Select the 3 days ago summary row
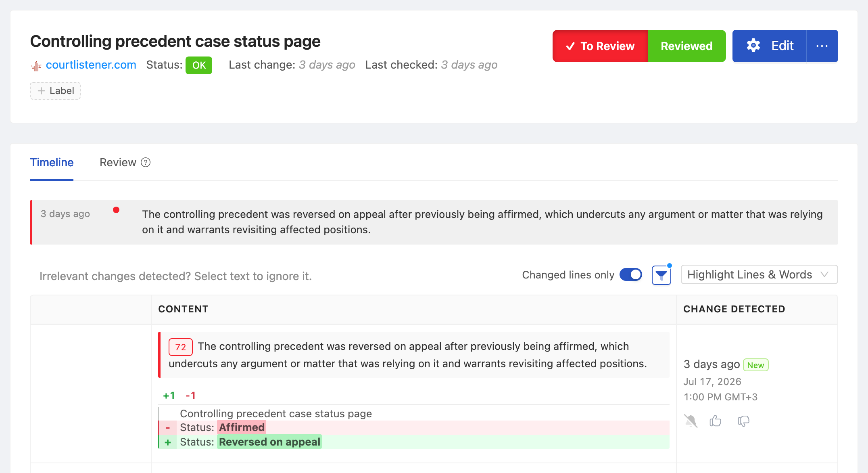 coord(434,222)
